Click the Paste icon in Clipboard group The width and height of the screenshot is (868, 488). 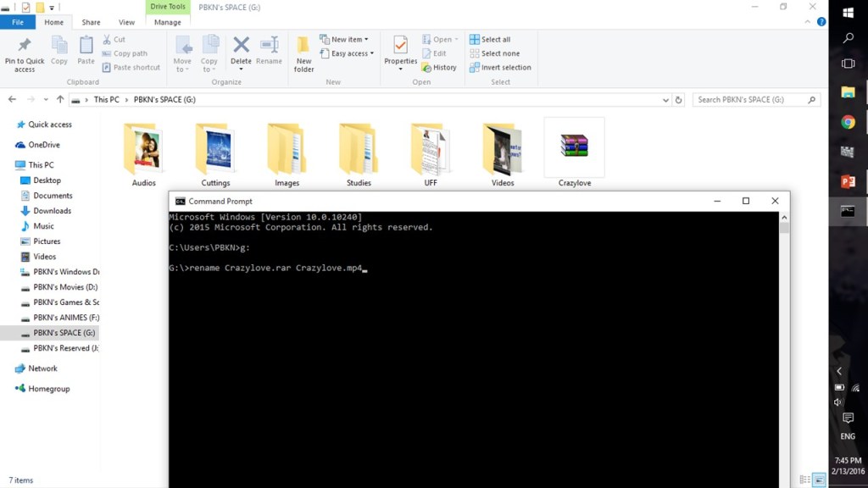(x=86, y=51)
